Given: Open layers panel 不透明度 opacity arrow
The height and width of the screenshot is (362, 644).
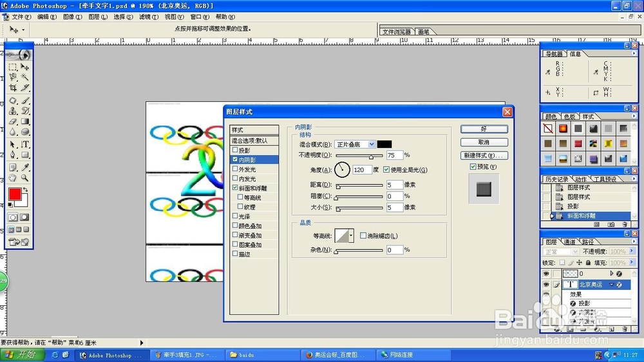Looking at the screenshot, I should (x=632, y=251).
